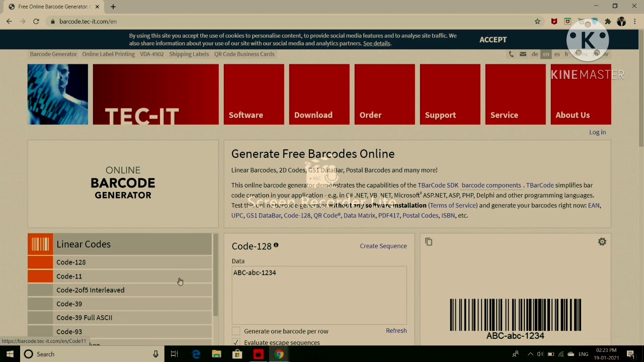Click the TEC-IT face image logo

tap(58, 94)
